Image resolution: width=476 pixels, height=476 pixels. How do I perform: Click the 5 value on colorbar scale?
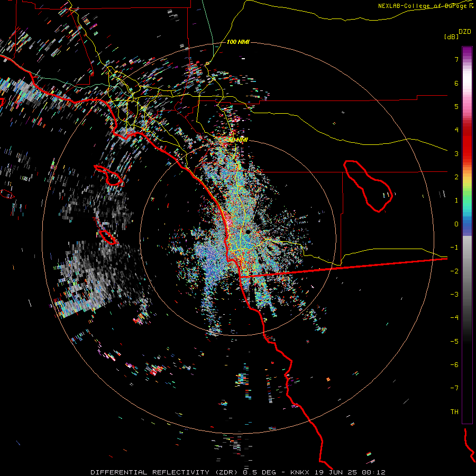tap(456, 106)
